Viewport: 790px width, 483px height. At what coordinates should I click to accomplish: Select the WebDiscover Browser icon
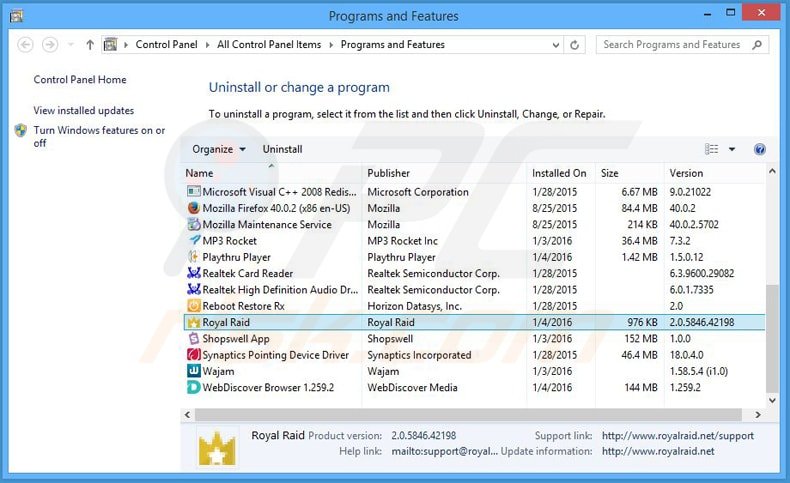[x=193, y=387]
